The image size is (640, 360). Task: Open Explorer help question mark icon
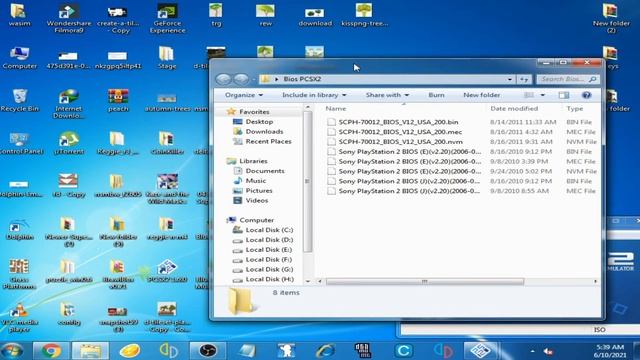(587, 95)
